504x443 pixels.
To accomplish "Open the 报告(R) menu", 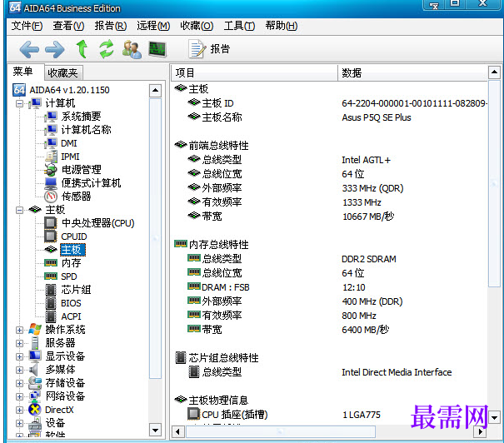I will pos(111,26).
